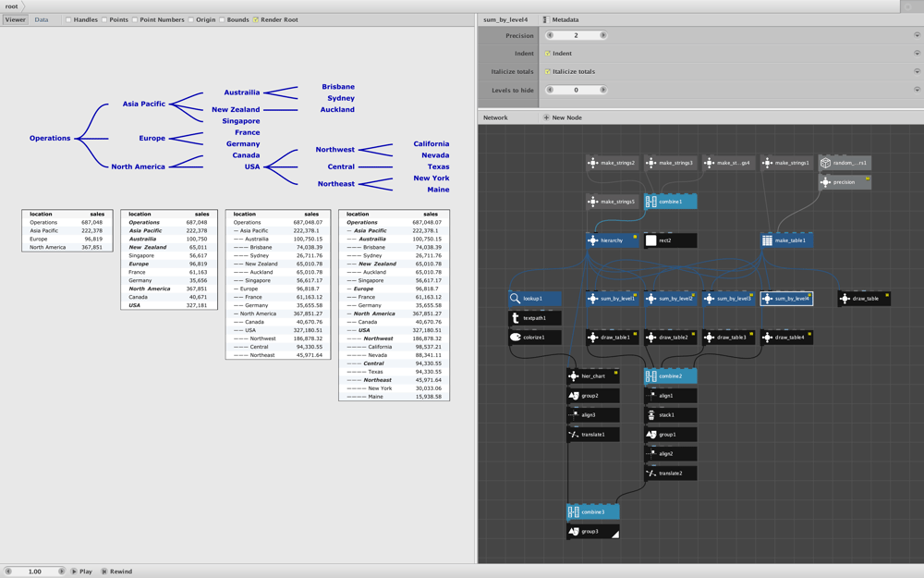Viewport: 924px width, 578px height.
Task: Select the combine2 node
Action: coord(671,376)
